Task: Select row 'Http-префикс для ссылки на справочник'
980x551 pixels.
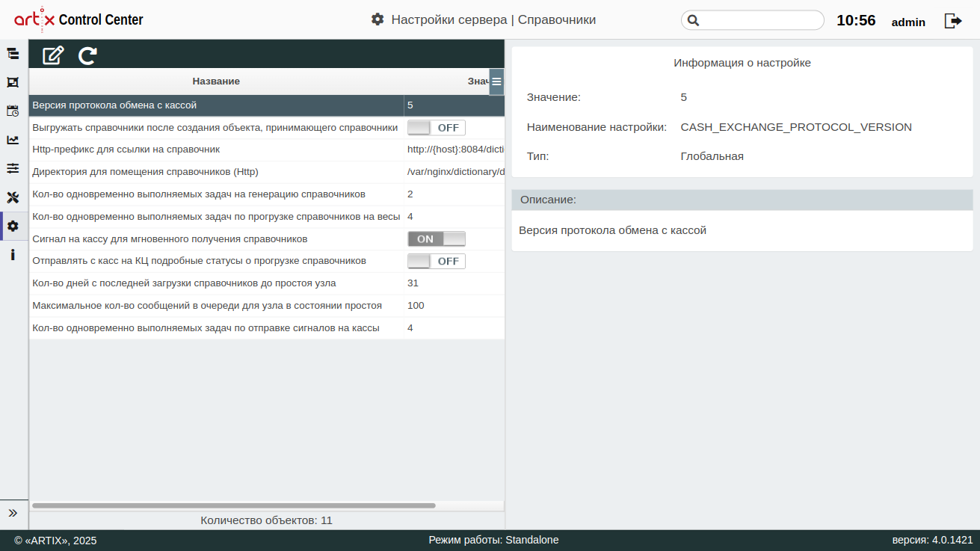Action: click(216, 150)
